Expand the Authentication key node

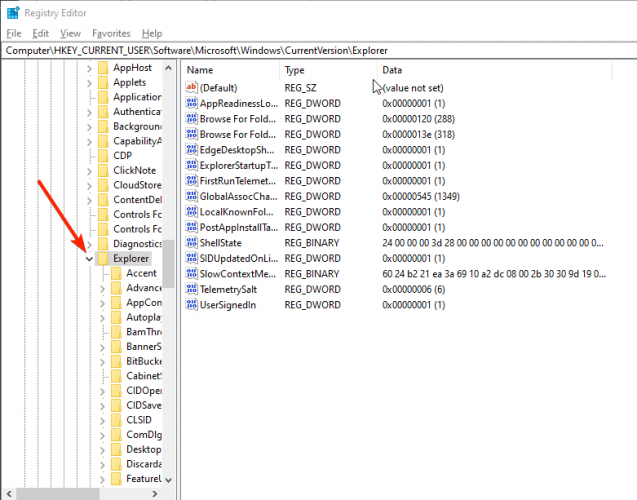tap(89, 113)
